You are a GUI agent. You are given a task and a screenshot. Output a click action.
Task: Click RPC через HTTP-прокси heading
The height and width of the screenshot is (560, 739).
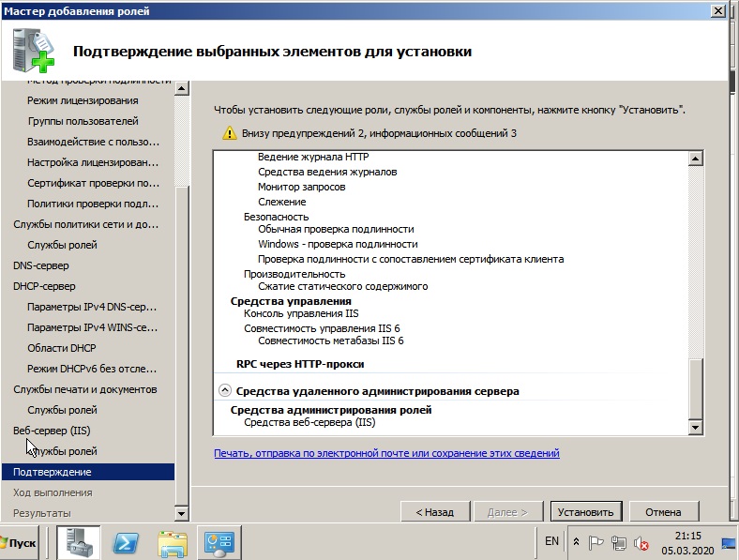(x=300, y=364)
